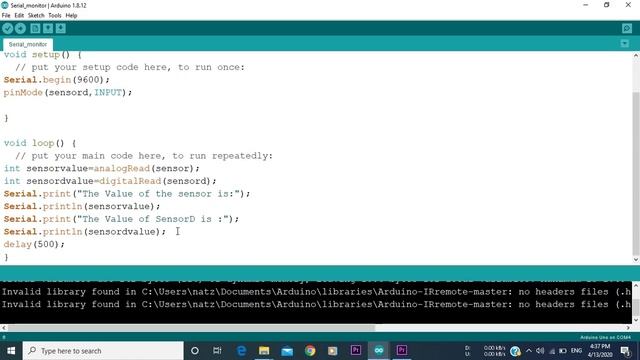Click the 'Arduino Uno on COM4' status text

605,337
